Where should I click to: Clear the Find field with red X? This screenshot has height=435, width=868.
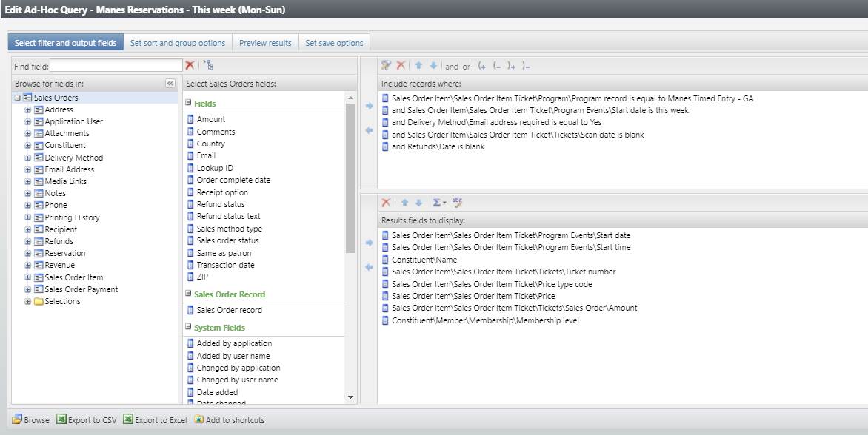(x=190, y=66)
